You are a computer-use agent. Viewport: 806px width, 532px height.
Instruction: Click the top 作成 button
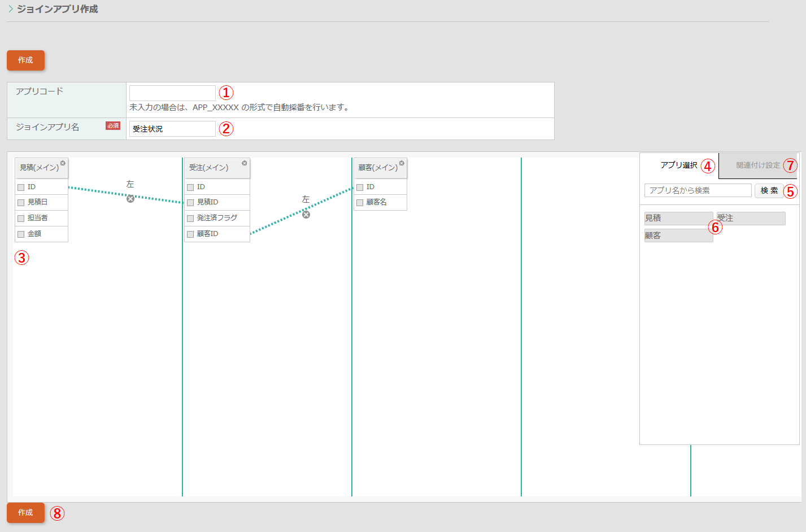[x=25, y=60]
